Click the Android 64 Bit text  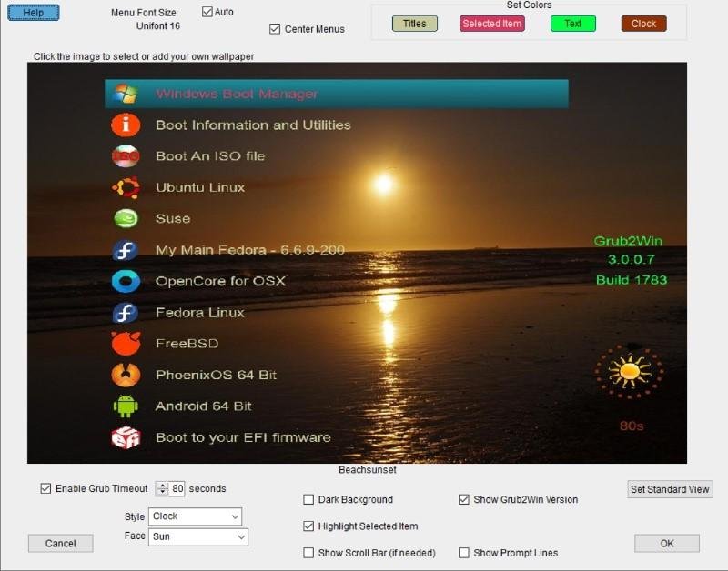point(203,406)
